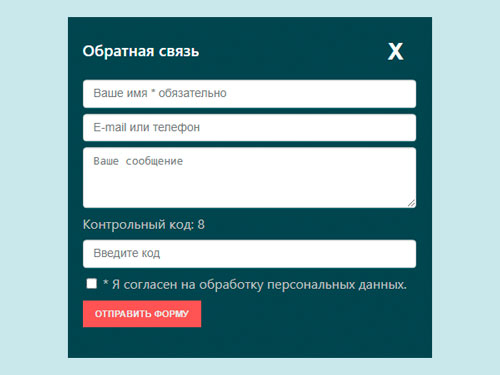Click the textarea resize handle corner
This screenshot has height=375, width=500.
coord(411,203)
